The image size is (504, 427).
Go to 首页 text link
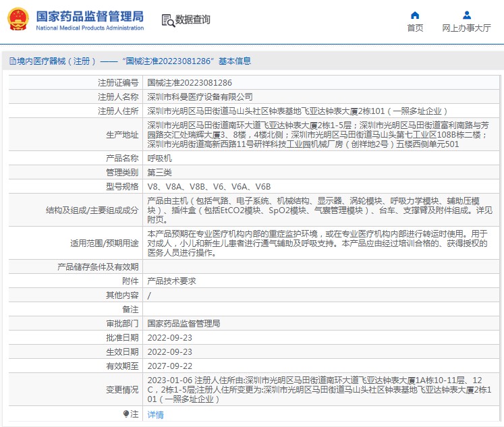coord(415,28)
